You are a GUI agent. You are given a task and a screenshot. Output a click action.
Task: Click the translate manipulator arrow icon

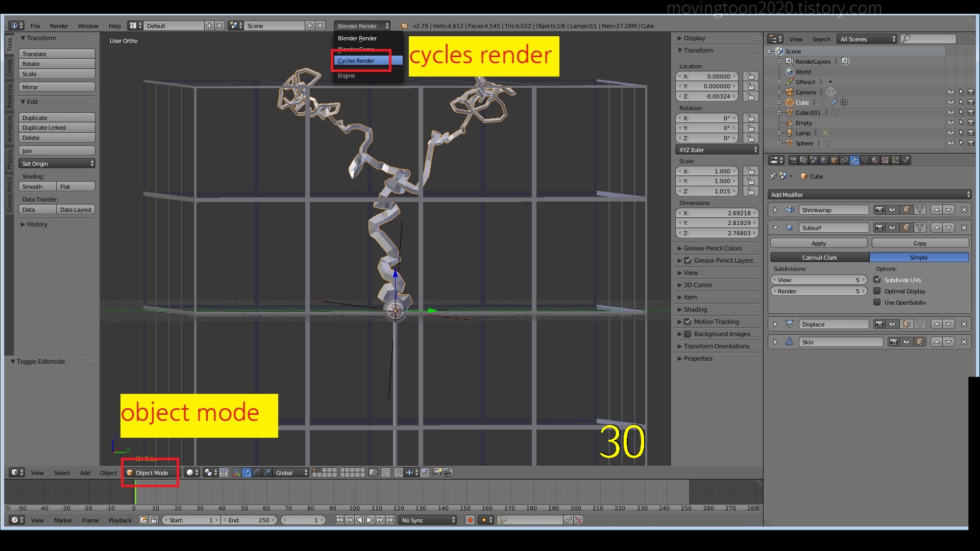(x=247, y=472)
